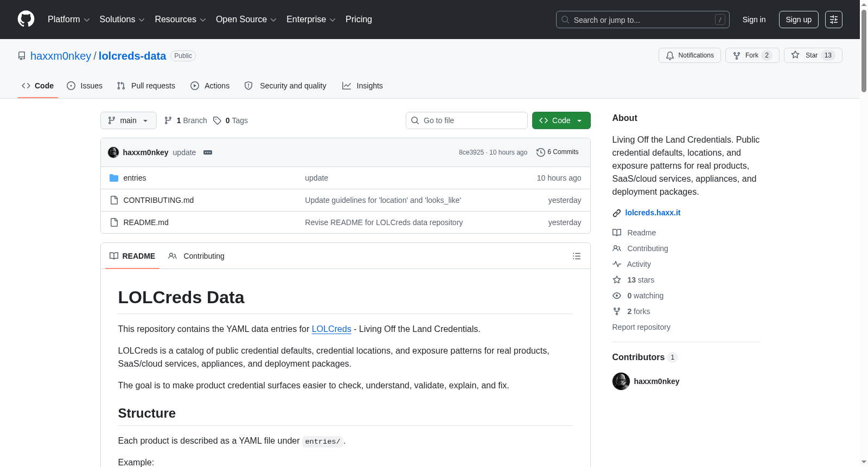Open the latest commit message 'update'
868x467 pixels.
pyautogui.click(x=184, y=152)
